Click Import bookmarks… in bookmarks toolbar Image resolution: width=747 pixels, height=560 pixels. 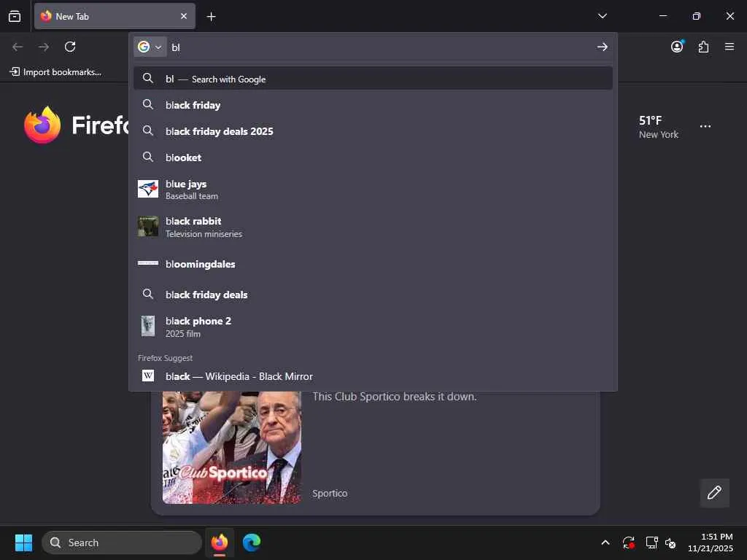click(x=55, y=72)
